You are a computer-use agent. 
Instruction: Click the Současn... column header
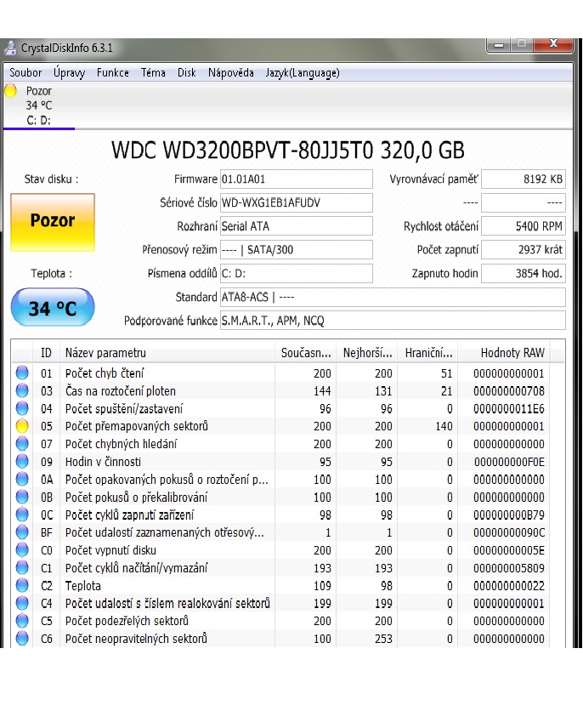306,353
